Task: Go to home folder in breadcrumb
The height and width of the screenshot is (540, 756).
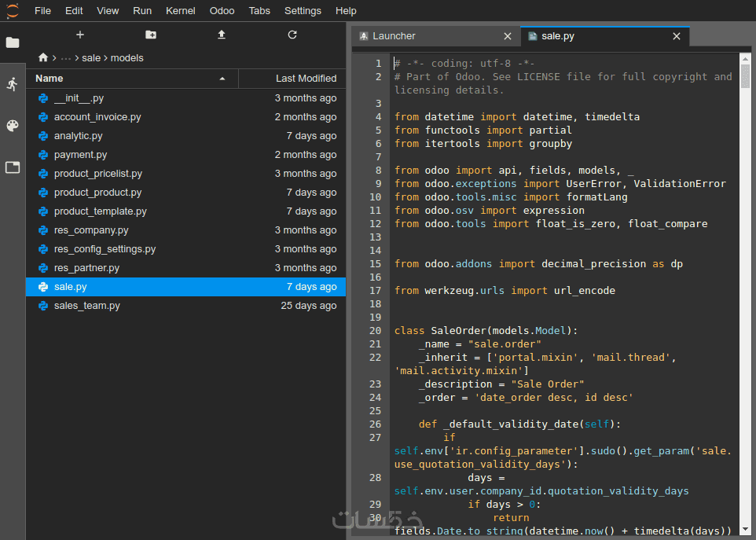Action: pyautogui.click(x=43, y=57)
